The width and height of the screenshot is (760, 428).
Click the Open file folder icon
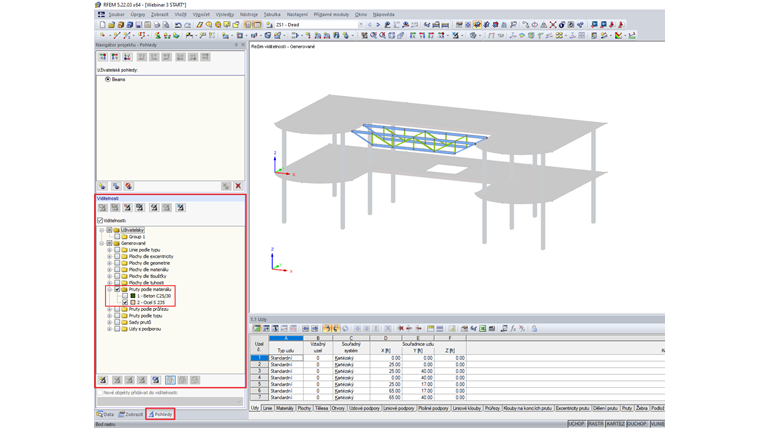point(111,25)
